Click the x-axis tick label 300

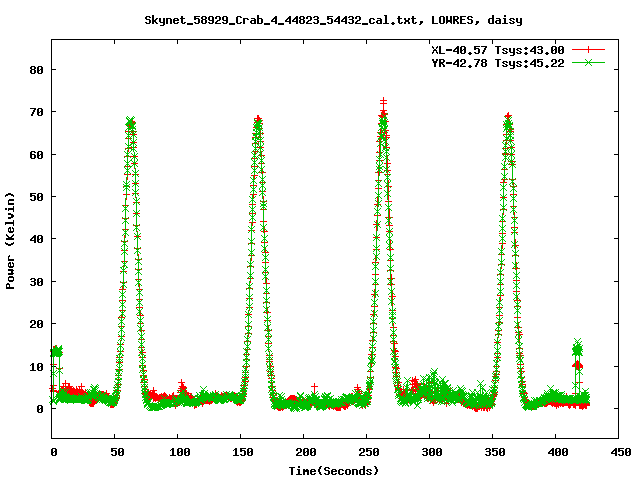coord(432,452)
